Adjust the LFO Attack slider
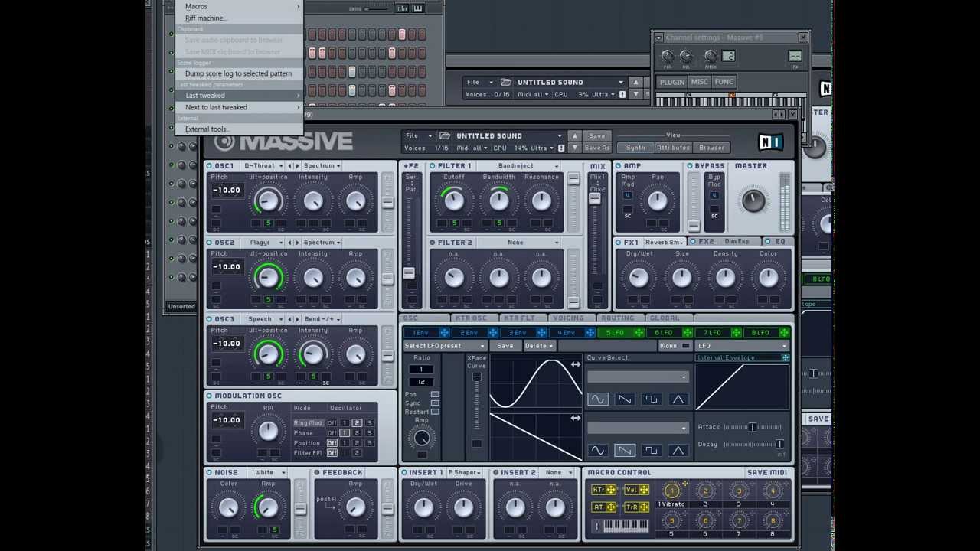 point(753,427)
